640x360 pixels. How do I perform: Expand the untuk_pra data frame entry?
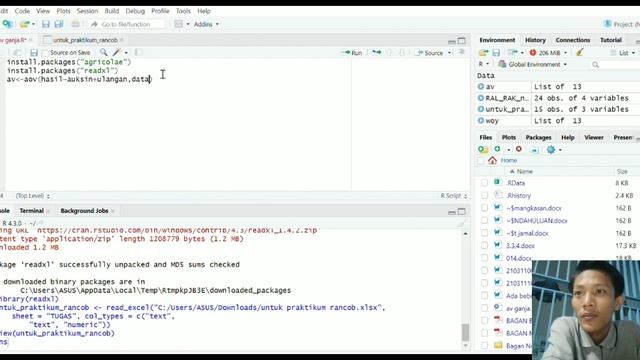pos(481,109)
